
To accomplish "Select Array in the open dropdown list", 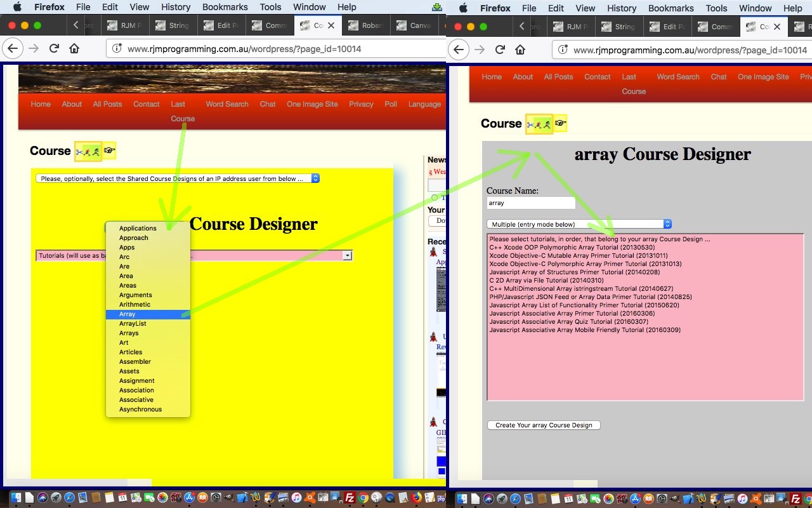I will coord(148,314).
